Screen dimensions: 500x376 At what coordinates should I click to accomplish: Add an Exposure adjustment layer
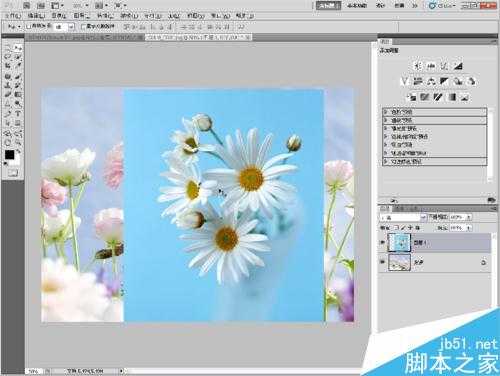click(x=458, y=66)
